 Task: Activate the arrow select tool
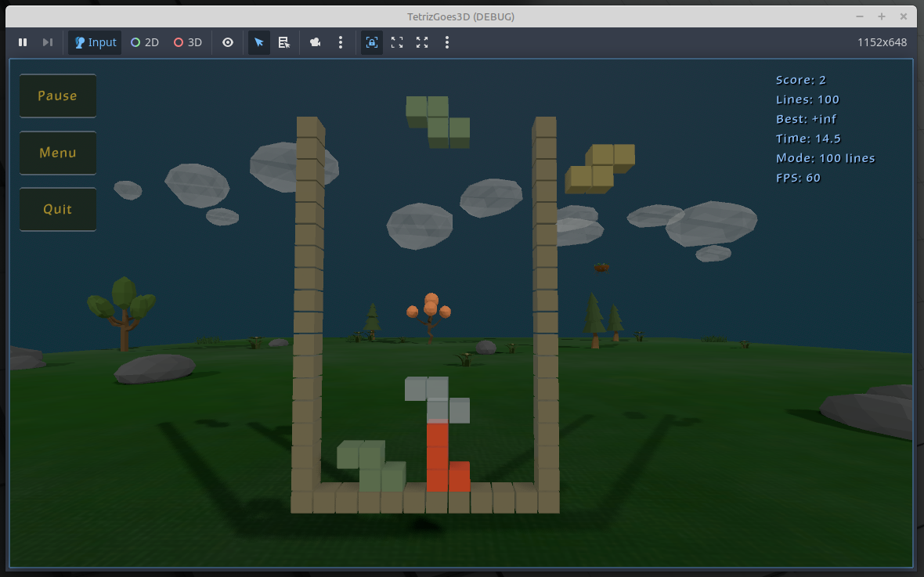(x=258, y=42)
